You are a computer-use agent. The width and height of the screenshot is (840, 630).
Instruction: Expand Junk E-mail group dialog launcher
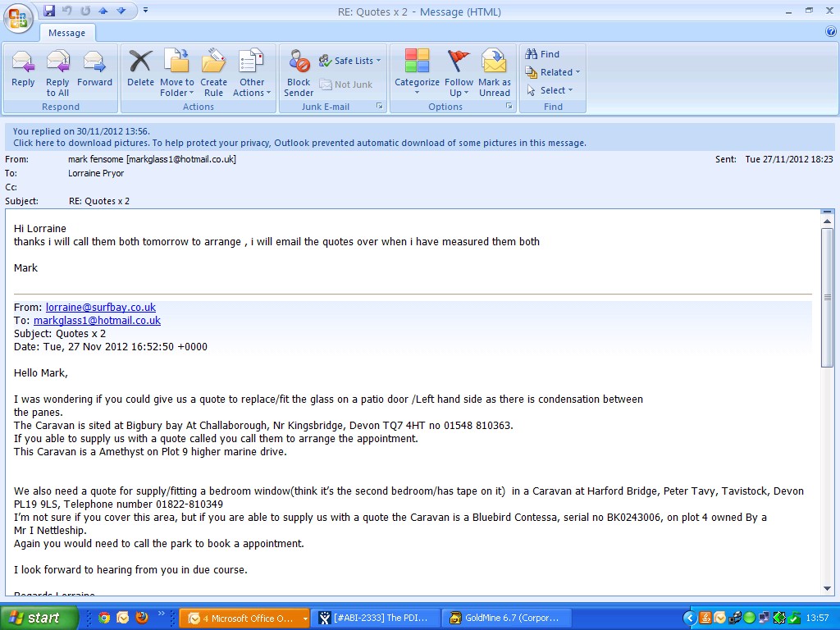pyautogui.click(x=379, y=106)
